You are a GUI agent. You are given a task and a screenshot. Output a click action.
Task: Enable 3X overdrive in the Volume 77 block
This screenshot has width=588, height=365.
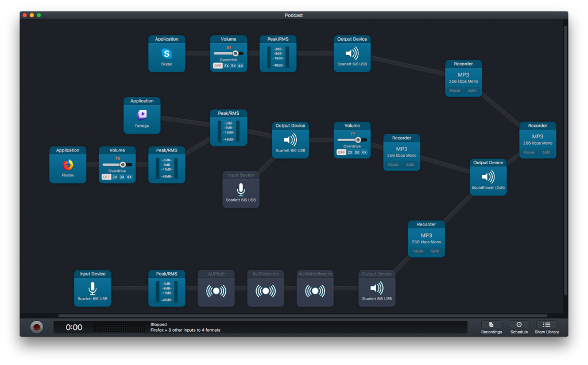click(x=357, y=153)
